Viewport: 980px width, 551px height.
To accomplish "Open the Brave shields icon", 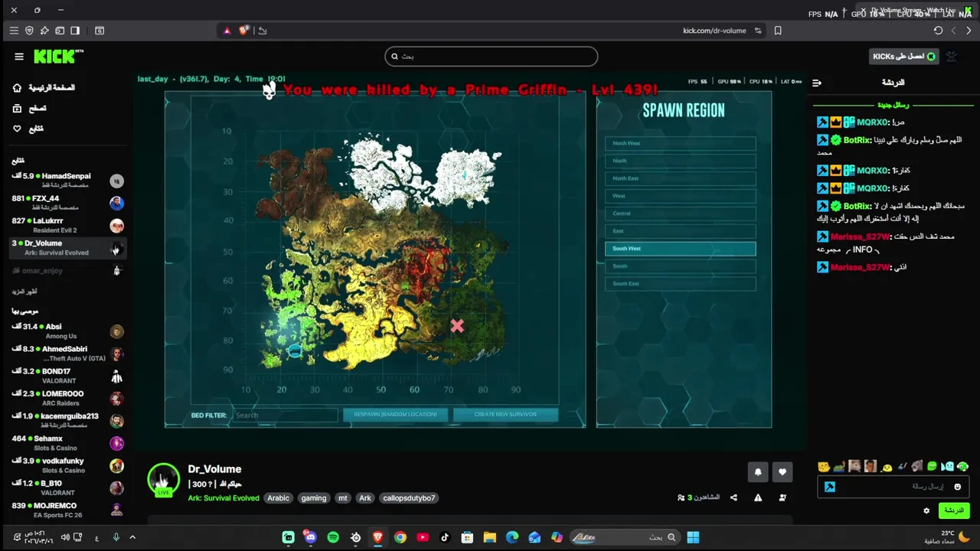I will pos(243,31).
